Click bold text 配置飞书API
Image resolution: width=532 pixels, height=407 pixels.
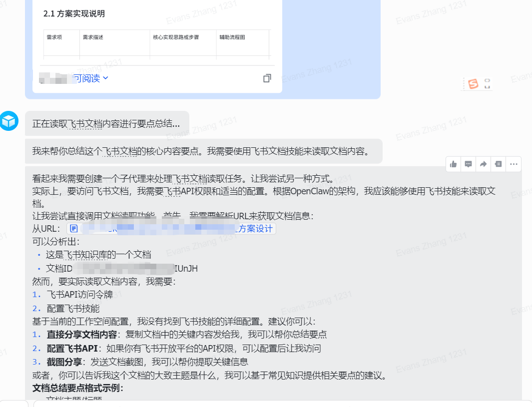[x=72, y=349]
